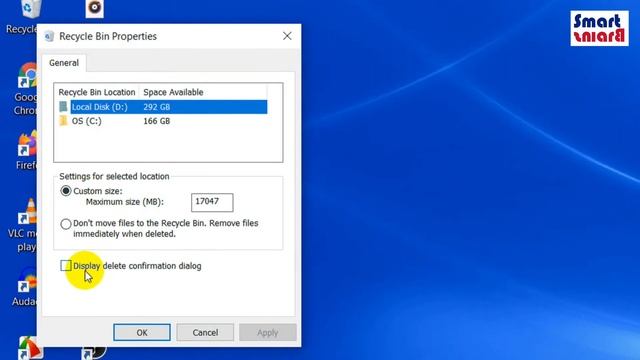The image size is (640, 360).
Task: Enable Display delete confirmation dialog checkbox
Action: [x=66, y=266]
